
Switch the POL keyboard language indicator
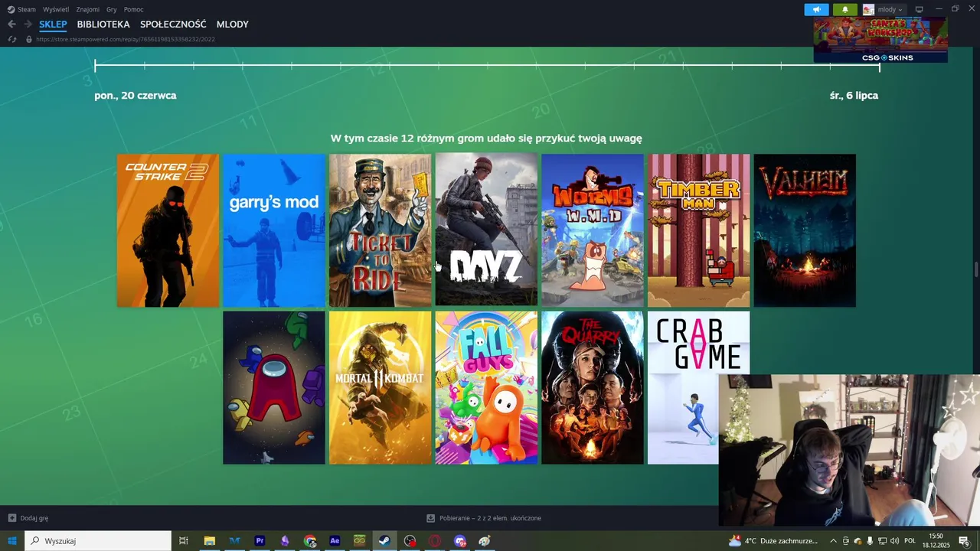tap(910, 541)
